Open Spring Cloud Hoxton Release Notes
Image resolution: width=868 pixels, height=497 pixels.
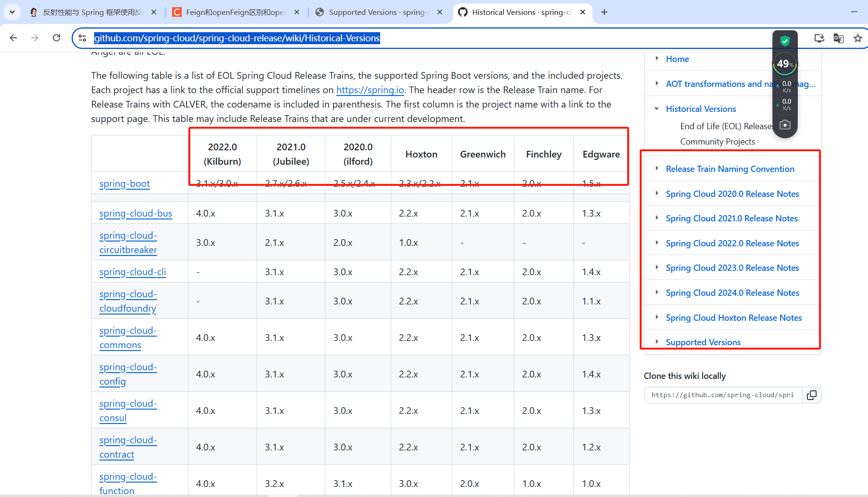[x=734, y=318]
